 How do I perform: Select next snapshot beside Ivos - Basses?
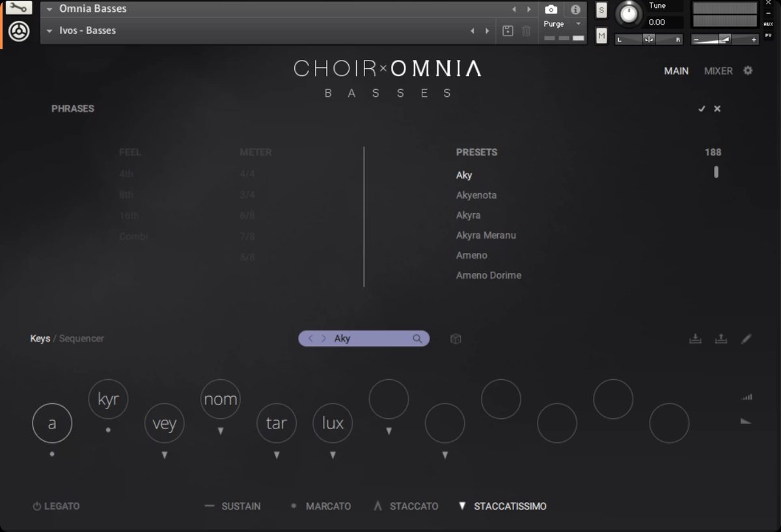pos(487,31)
